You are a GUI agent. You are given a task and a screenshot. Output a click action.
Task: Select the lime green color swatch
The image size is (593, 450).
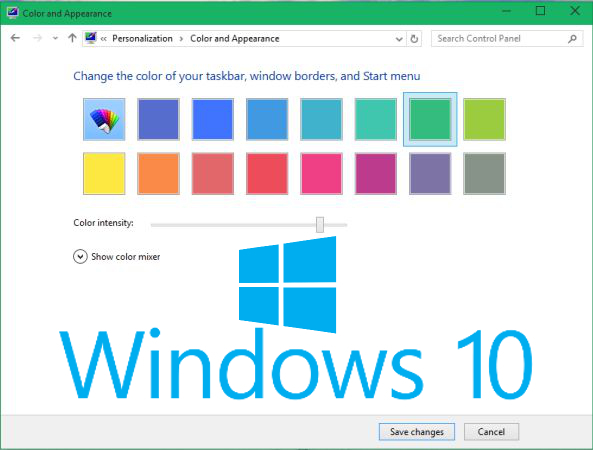(x=484, y=119)
